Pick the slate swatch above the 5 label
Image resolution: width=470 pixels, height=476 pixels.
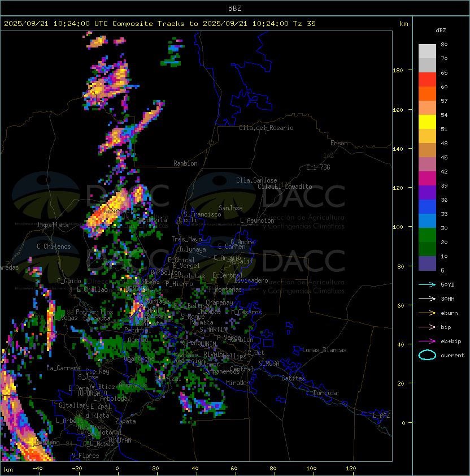click(427, 263)
